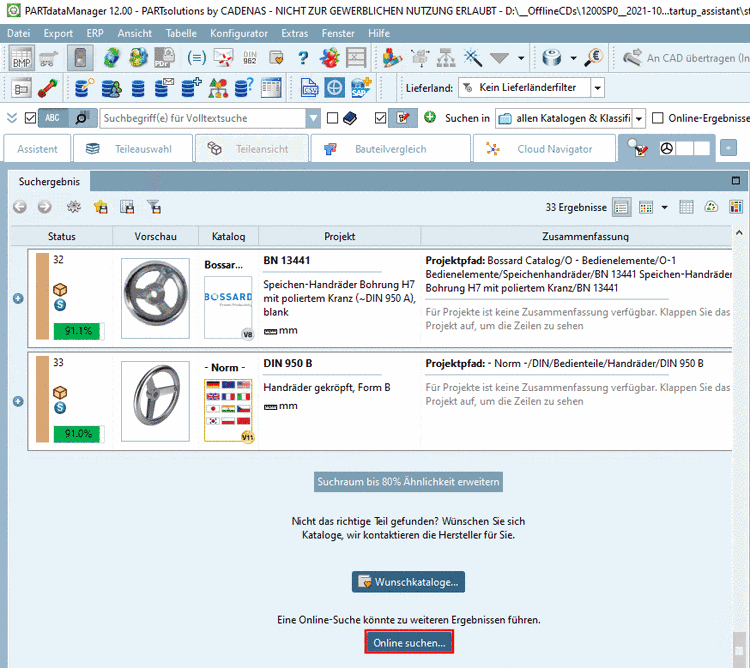This screenshot has height=668, width=750.
Task: Click the cloud icon in results toolbar
Action: click(x=711, y=208)
